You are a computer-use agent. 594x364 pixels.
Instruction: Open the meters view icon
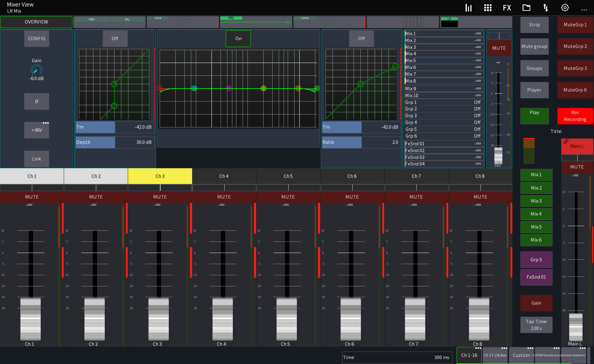pyautogui.click(x=468, y=7)
